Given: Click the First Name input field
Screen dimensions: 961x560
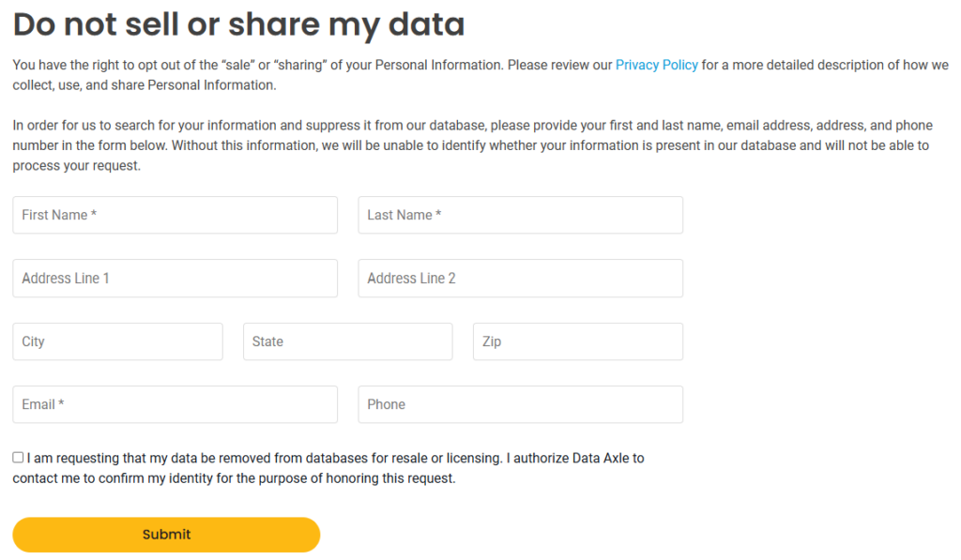Looking at the screenshot, I should (x=175, y=215).
